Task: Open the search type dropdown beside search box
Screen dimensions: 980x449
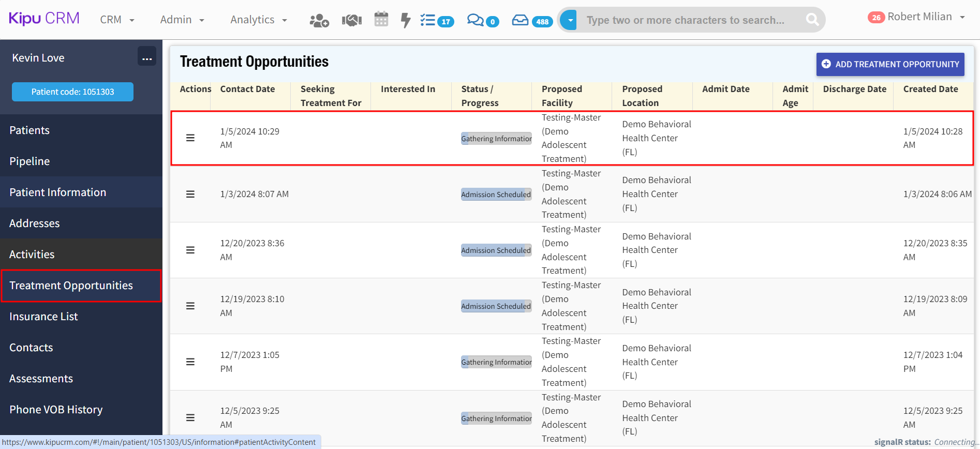Action: click(569, 20)
